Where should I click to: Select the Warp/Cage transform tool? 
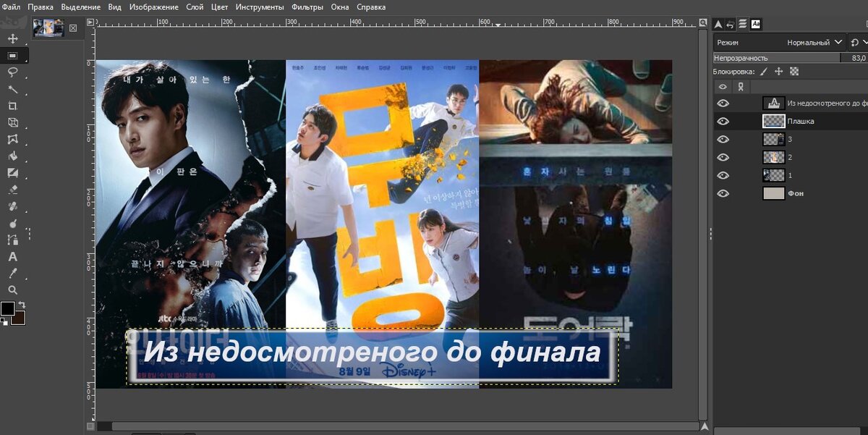pyautogui.click(x=12, y=139)
